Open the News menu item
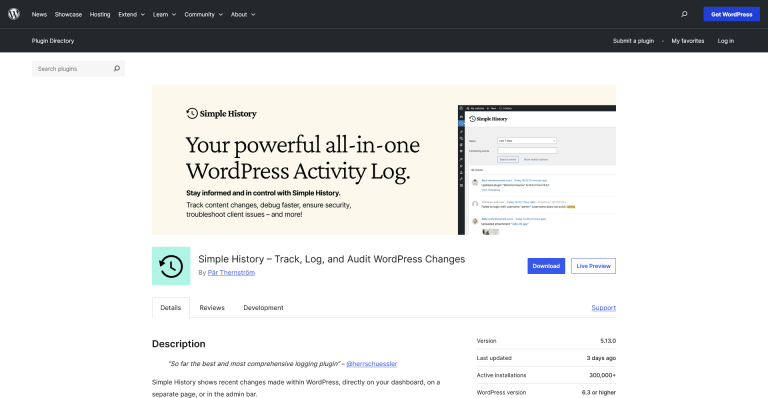Screen dimensions: 768x398 click(39, 15)
